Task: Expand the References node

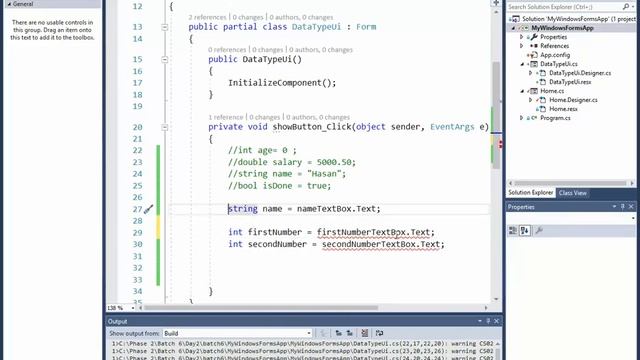Action: pyautogui.click(x=522, y=46)
